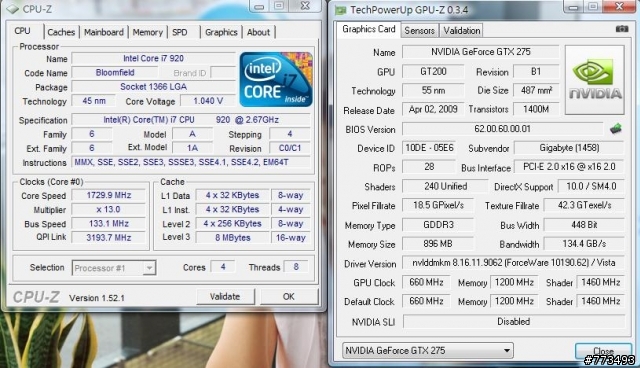The height and width of the screenshot is (368, 640).
Task: Click the NVIDIA logo in GPU-Z
Action: coord(595,80)
